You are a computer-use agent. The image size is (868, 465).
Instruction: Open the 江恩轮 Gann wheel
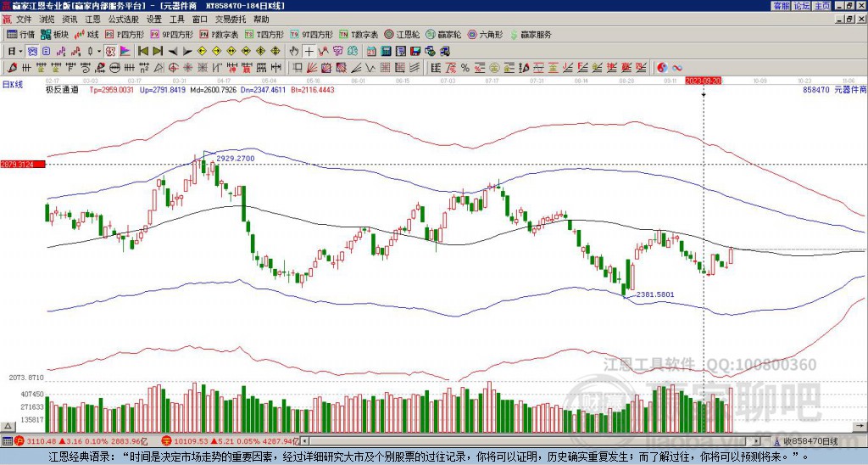[402, 34]
